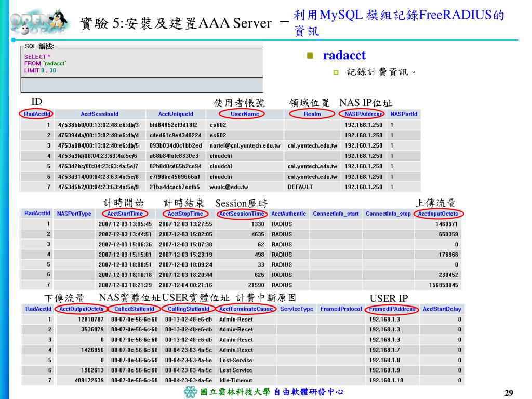Click framed IP address 192.168.1.9
The image size is (532, 399).
coord(384,370)
